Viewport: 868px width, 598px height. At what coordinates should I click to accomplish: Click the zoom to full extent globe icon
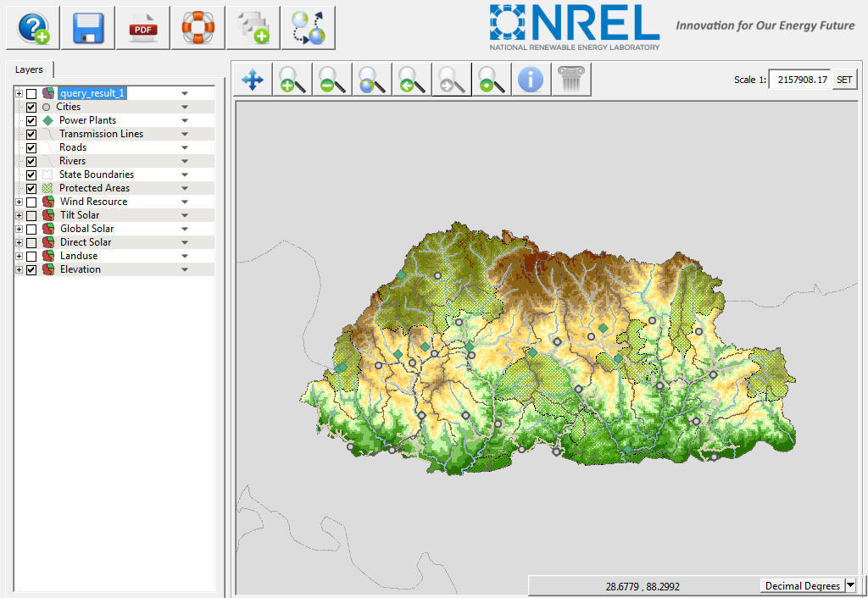point(370,79)
